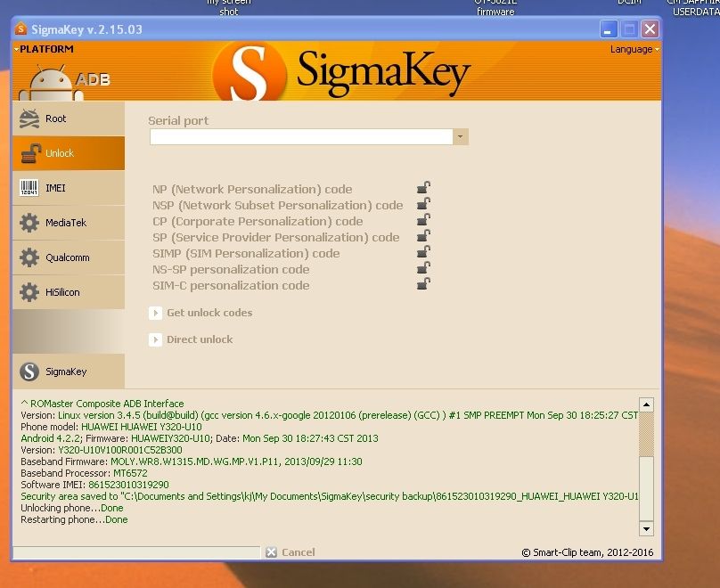Switch to the Qualcomm tab

coord(68,257)
